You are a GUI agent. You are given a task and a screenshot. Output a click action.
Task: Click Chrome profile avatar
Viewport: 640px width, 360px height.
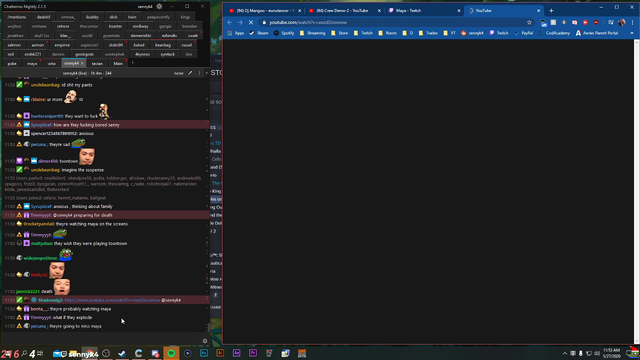click(x=622, y=22)
